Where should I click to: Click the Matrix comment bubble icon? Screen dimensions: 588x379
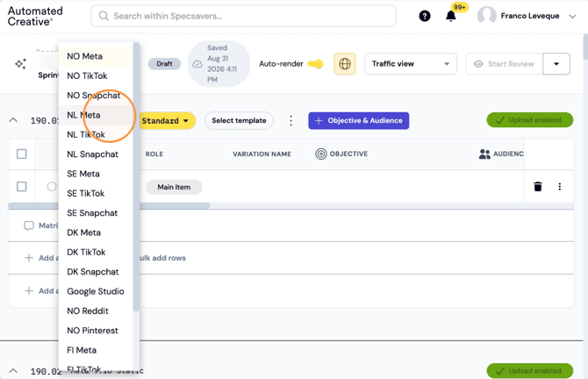[29, 225]
